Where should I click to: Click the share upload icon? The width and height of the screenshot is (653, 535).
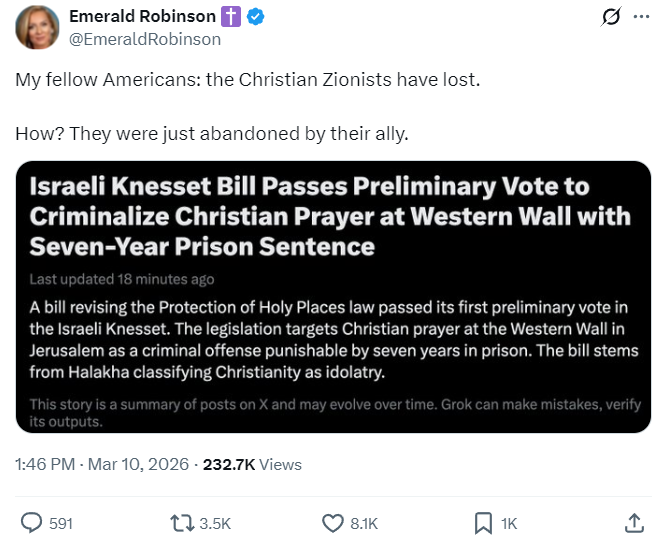(633, 522)
